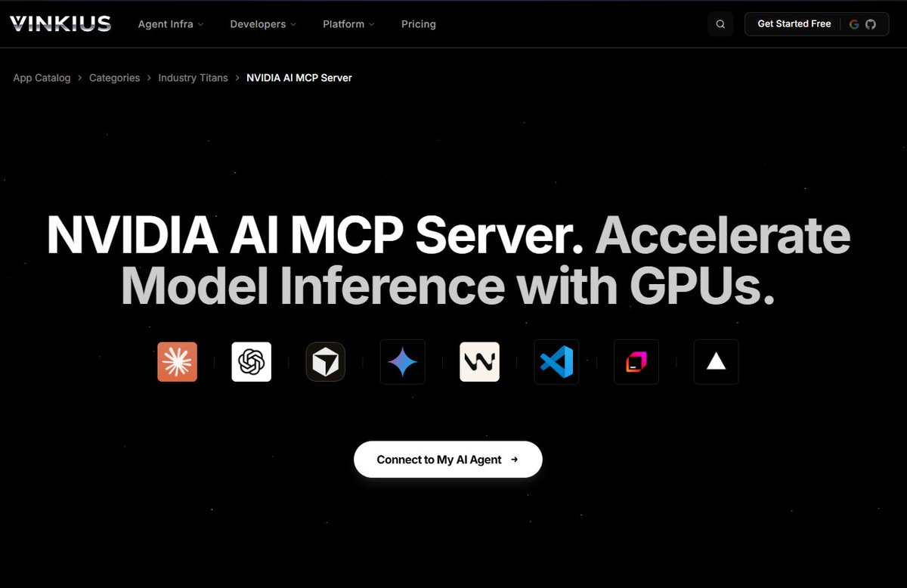Open the Pricing page

pos(419,24)
